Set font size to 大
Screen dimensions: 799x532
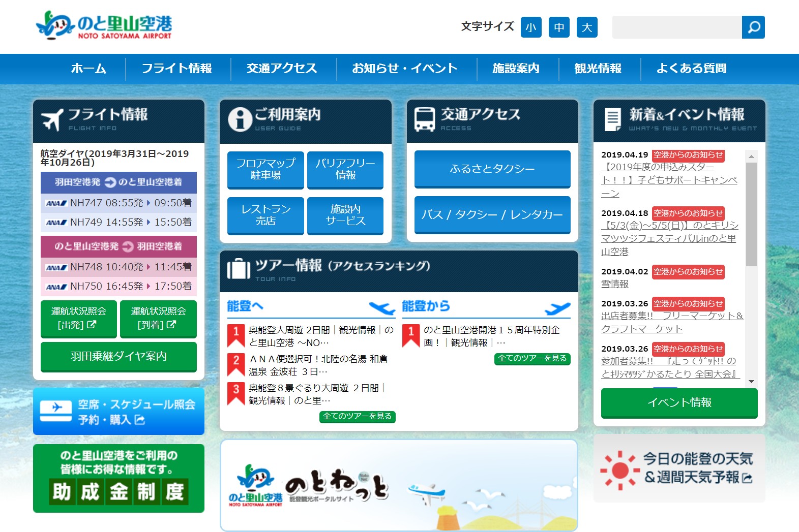pos(587,27)
